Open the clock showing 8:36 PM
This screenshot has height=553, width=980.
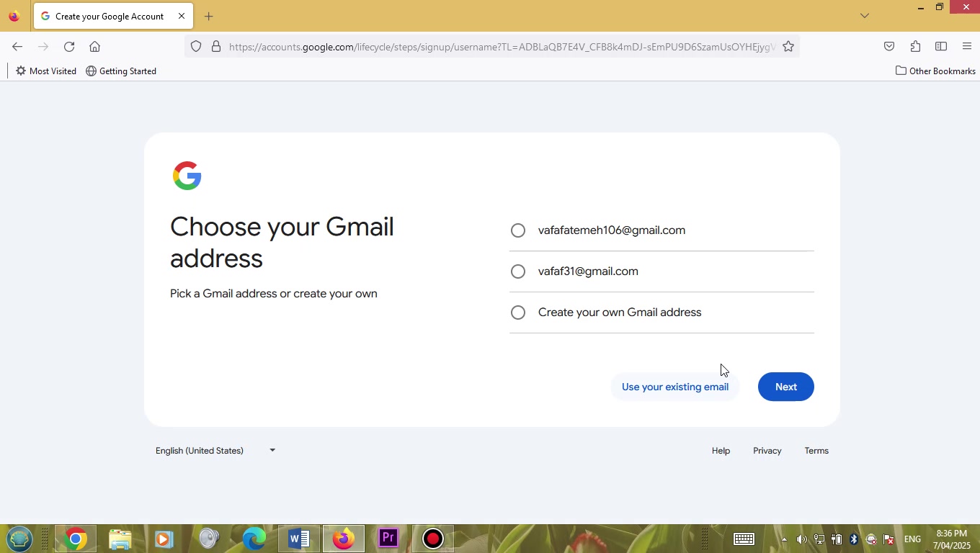[x=951, y=539]
